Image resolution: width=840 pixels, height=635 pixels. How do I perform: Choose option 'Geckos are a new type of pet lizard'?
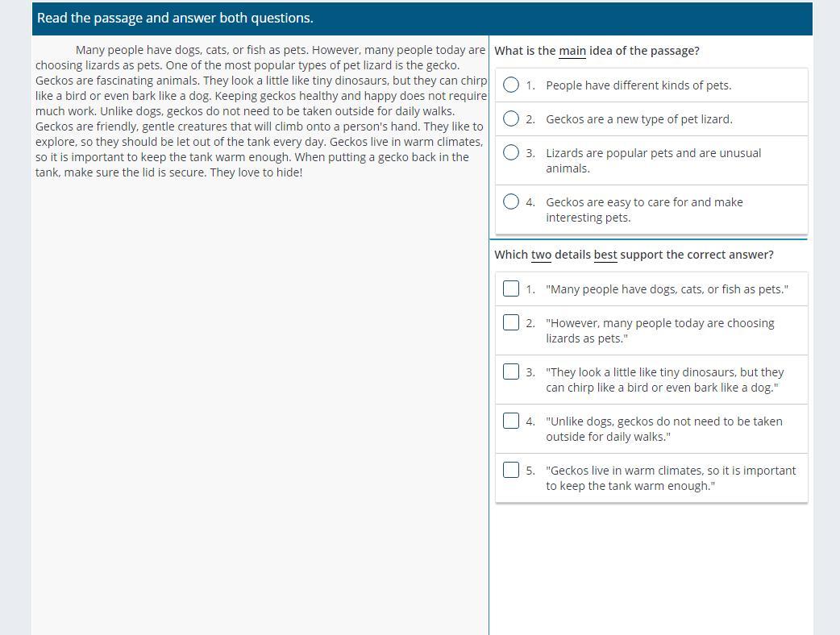(x=511, y=118)
